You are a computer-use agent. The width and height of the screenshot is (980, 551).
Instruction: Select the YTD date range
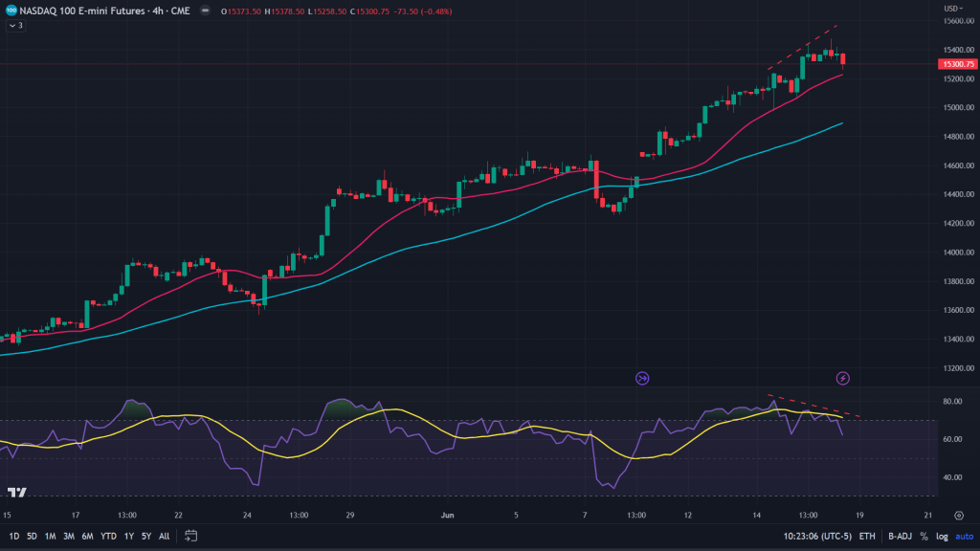108,536
